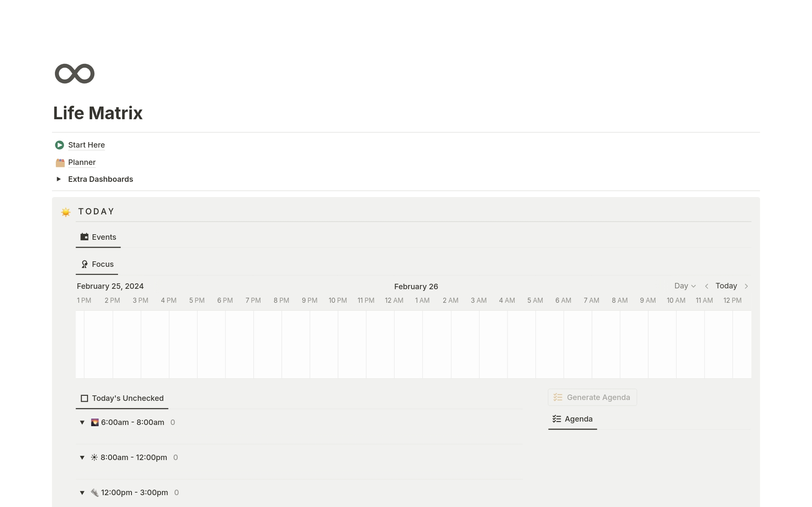This screenshot has width=812, height=507.
Task: Collapse the 8:00am - 12:00pm group
Action: coord(82,458)
